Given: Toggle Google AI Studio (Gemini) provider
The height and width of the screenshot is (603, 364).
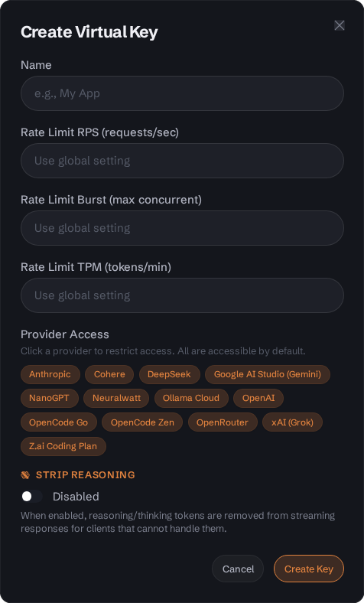Looking at the screenshot, I should (x=268, y=374).
